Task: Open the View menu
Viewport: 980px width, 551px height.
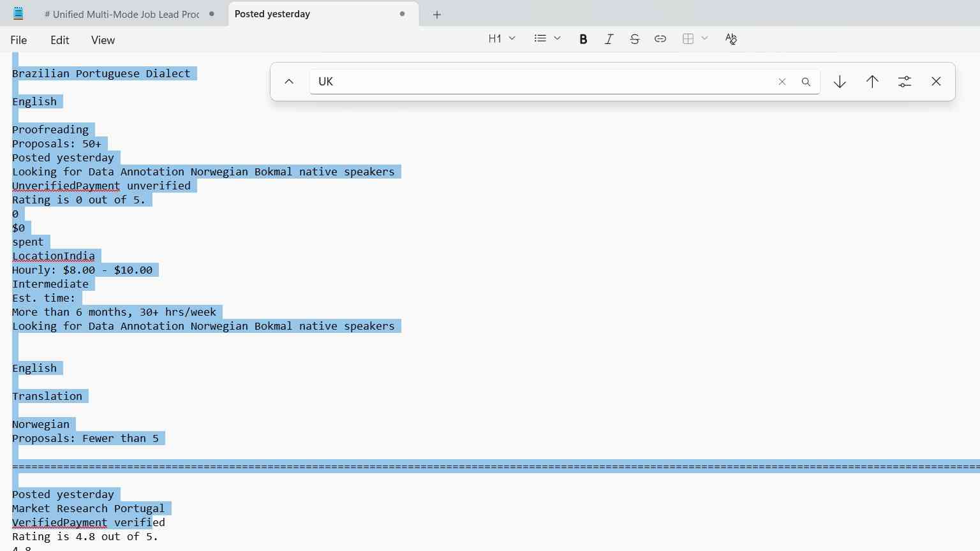Action: (103, 40)
